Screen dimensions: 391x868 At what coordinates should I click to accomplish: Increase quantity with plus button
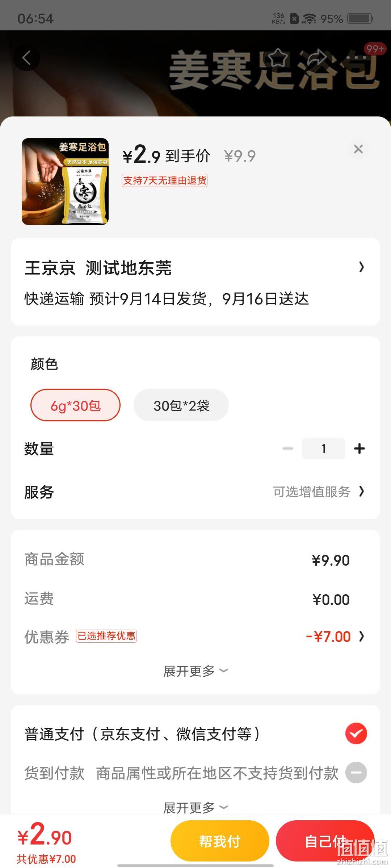[360, 448]
